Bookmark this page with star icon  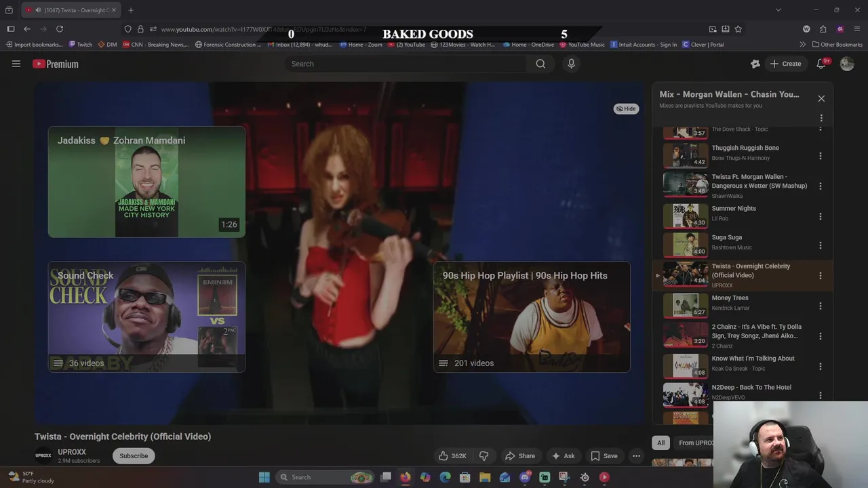(738, 29)
